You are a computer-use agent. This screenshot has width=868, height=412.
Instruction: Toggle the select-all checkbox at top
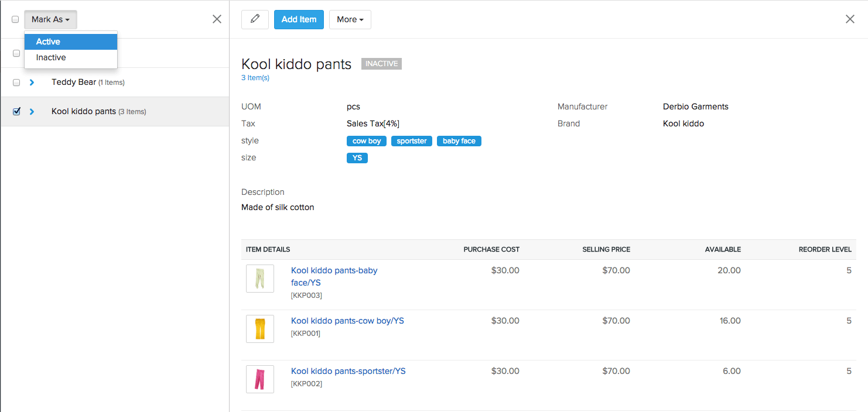point(15,19)
